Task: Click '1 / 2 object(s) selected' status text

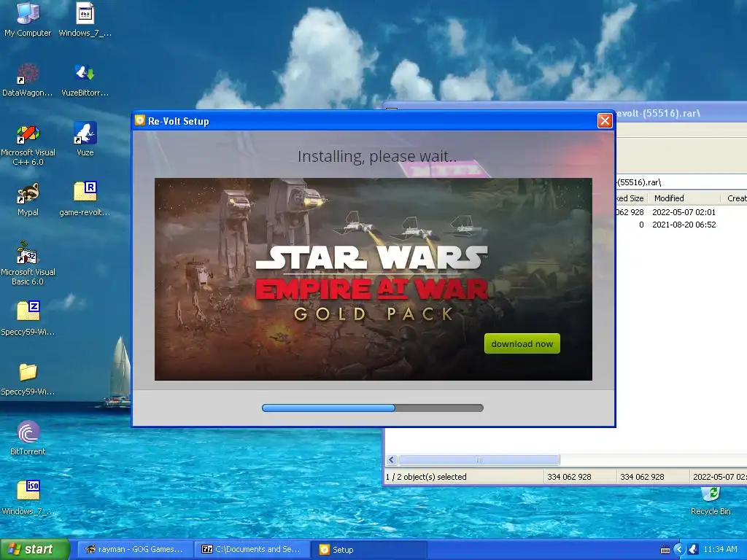Action: click(x=426, y=477)
